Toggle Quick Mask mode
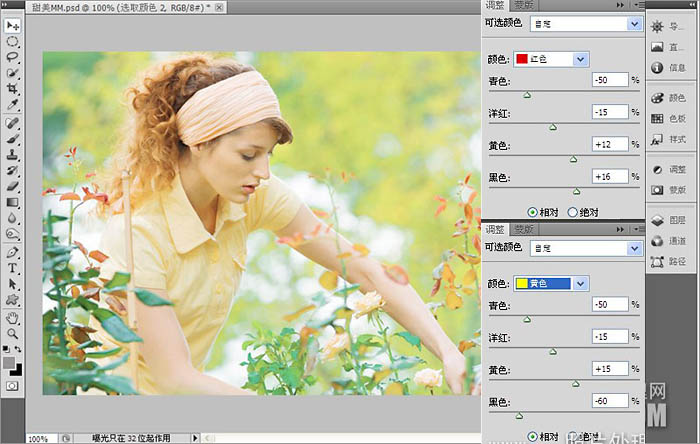Viewport: 700px width, 444px height. click(12, 386)
